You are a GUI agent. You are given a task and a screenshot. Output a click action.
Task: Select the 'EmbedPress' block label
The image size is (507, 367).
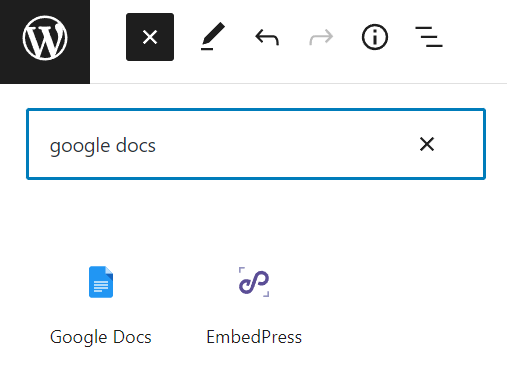click(x=254, y=337)
